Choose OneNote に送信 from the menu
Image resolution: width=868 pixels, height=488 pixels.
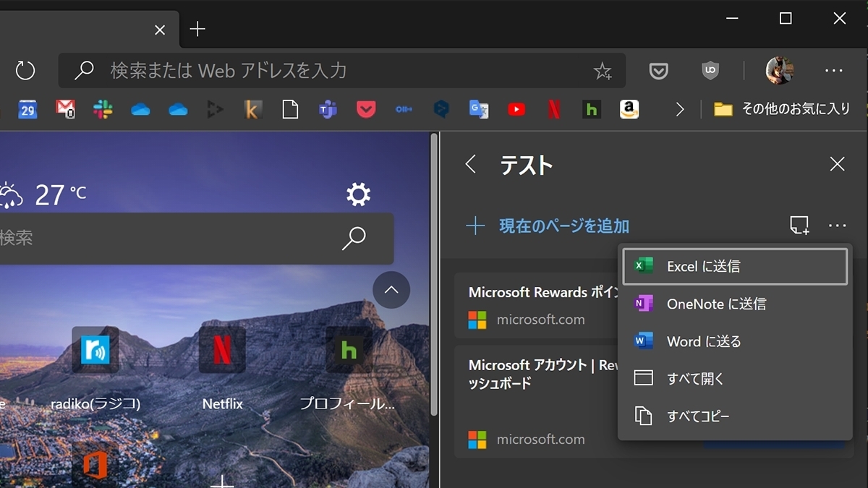[x=735, y=304]
